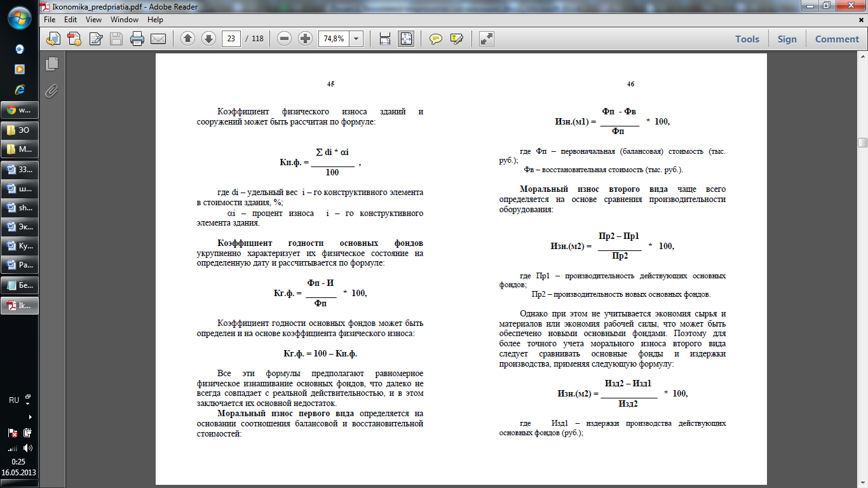Click the page number 45 heading
Viewport: 868px width, 488px height.
[x=330, y=84]
